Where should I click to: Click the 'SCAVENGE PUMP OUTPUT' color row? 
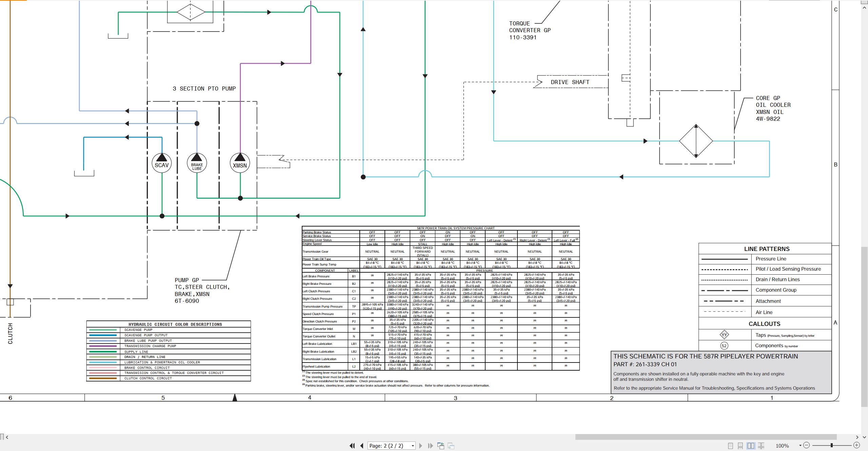click(169, 335)
